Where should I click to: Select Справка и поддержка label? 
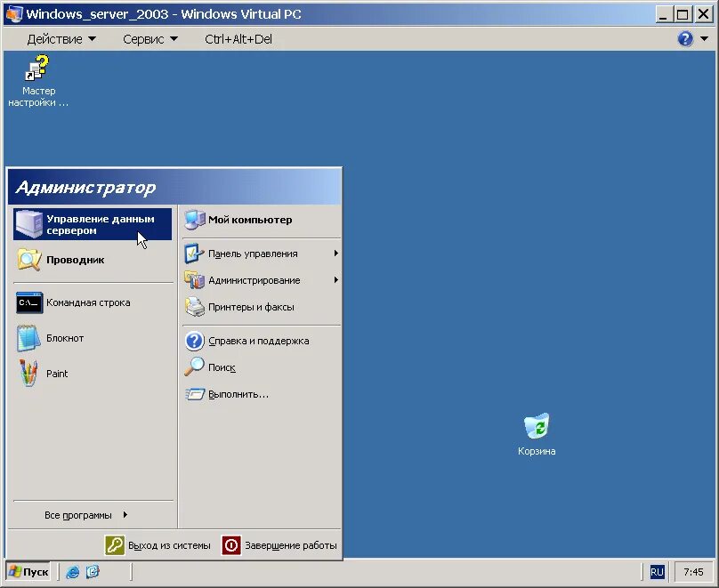click(259, 341)
